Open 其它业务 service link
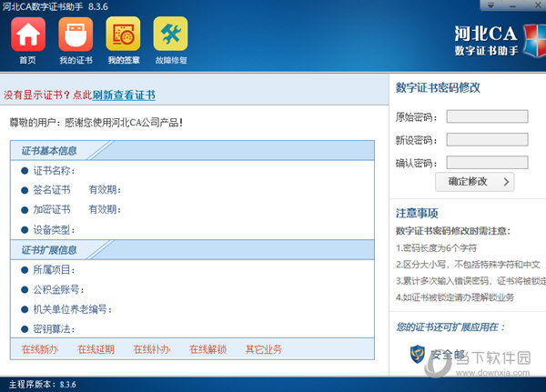This screenshot has width=546, height=392. click(x=264, y=349)
